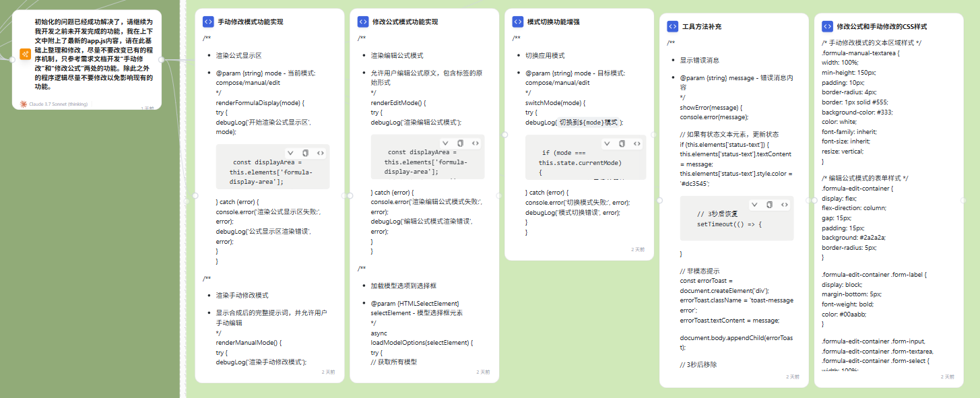Click the Claude logo on the prompt card
980x398 pixels.
coord(24,104)
